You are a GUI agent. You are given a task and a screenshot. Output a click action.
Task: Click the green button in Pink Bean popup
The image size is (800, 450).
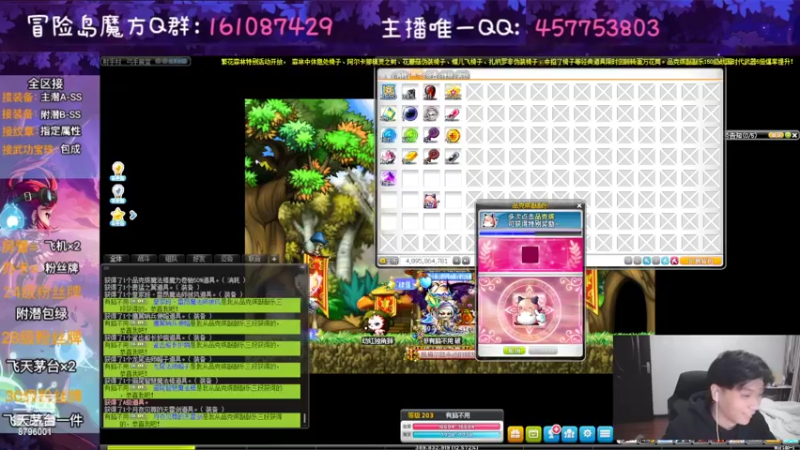coord(514,351)
